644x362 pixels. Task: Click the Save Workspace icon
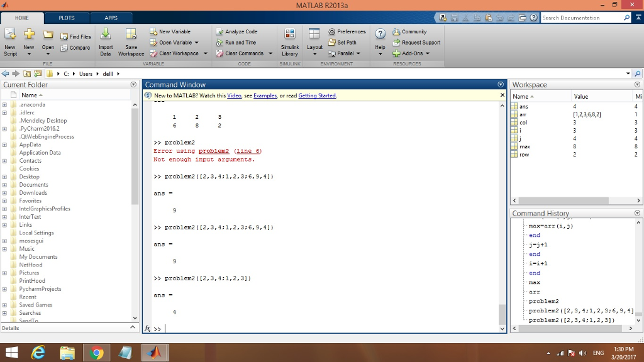131,35
